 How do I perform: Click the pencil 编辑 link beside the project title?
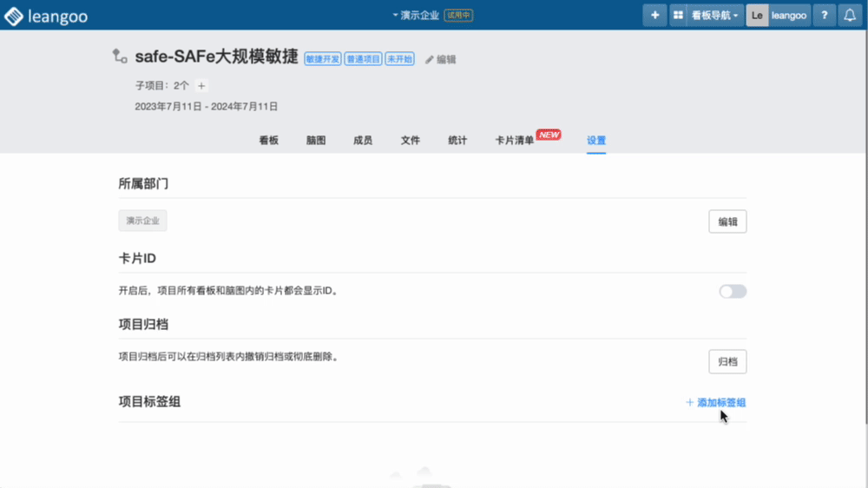pyautogui.click(x=440, y=60)
